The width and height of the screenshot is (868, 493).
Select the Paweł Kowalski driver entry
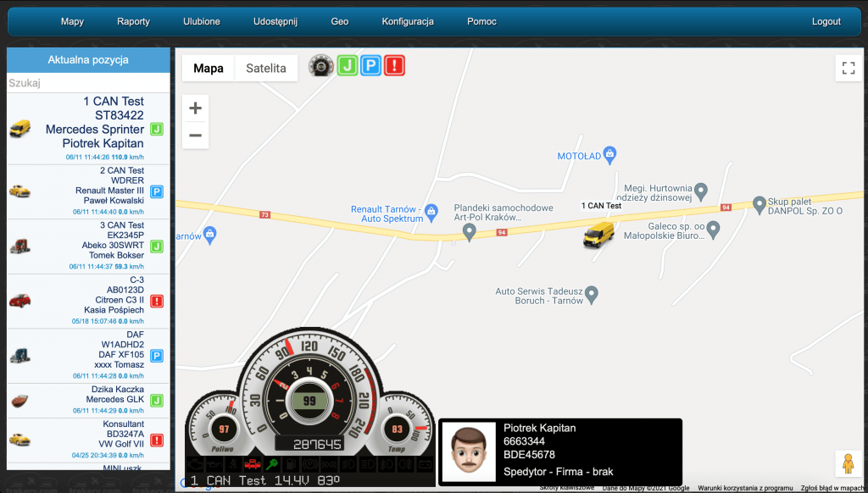pos(114,200)
